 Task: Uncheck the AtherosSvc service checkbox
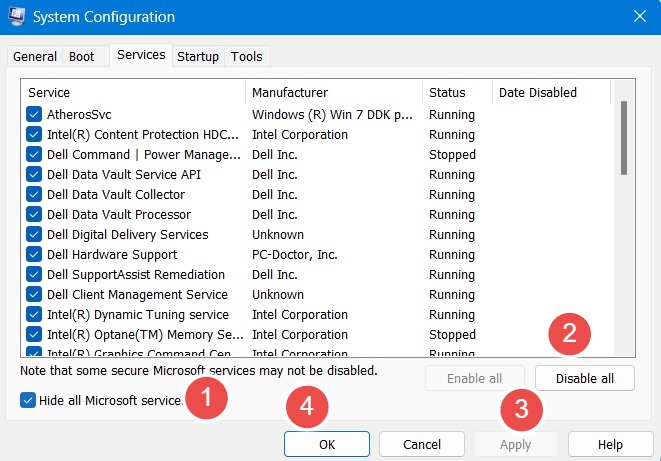tap(34, 114)
